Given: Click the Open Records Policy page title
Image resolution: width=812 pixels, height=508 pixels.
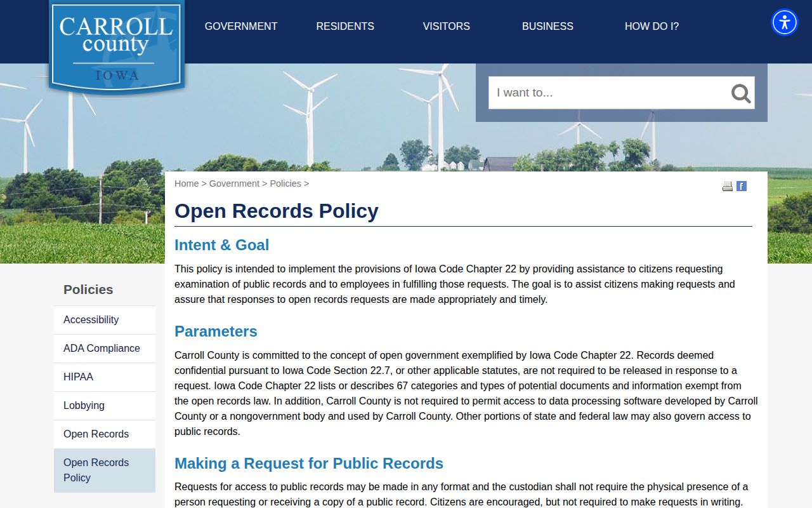Looking at the screenshot, I should tap(277, 211).
